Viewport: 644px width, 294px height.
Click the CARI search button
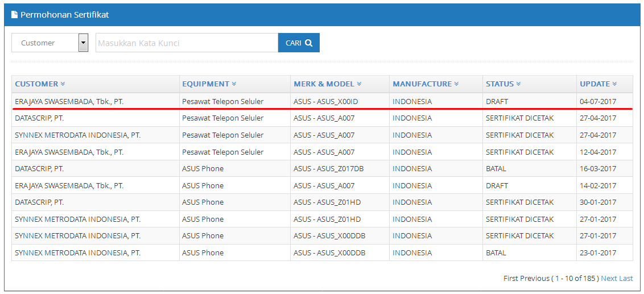pyautogui.click(x=299, y=43)
